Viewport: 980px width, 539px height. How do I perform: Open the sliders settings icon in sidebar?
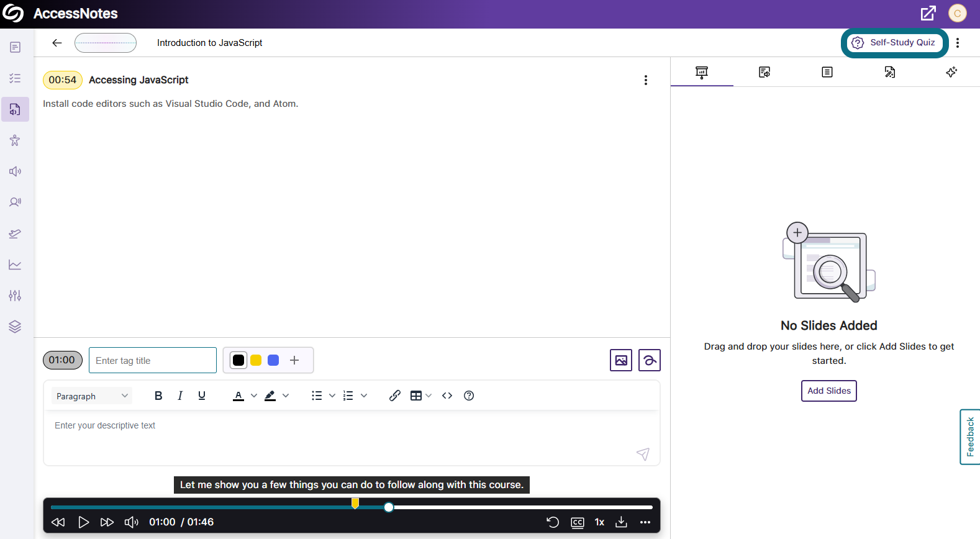pyautogui.click(x=16, y=296)
